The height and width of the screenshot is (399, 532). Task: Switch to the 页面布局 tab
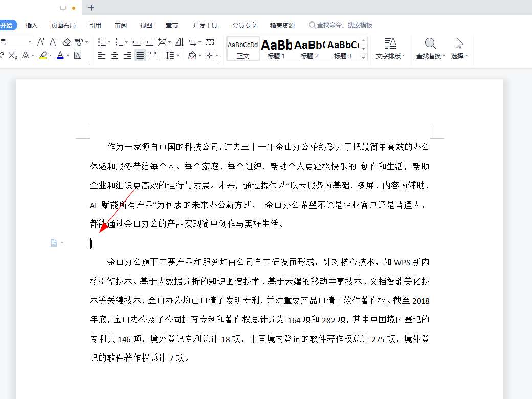(x=63, y=25)
